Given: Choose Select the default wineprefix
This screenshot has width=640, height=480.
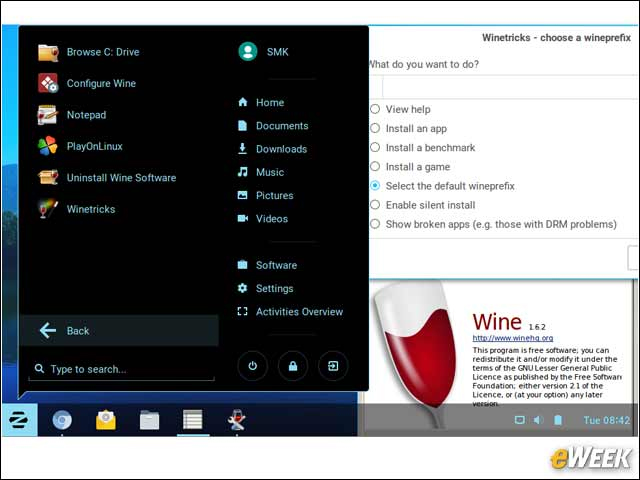Looking at the screenshot, I should (x=375, y=186).
